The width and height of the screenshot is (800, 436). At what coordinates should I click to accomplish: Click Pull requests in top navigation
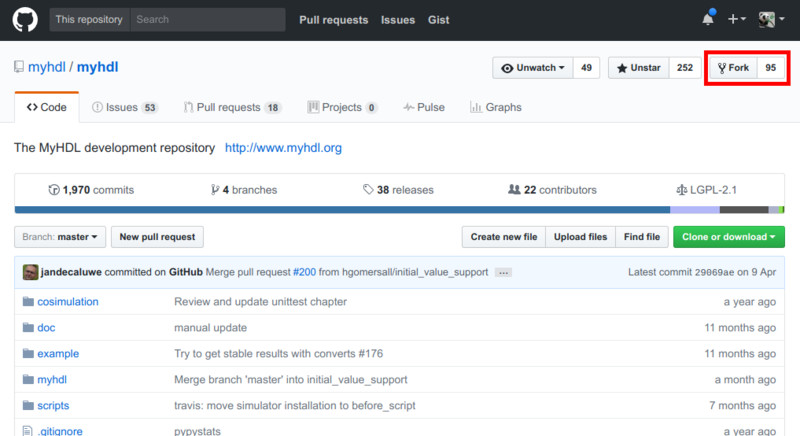point(334,20)
